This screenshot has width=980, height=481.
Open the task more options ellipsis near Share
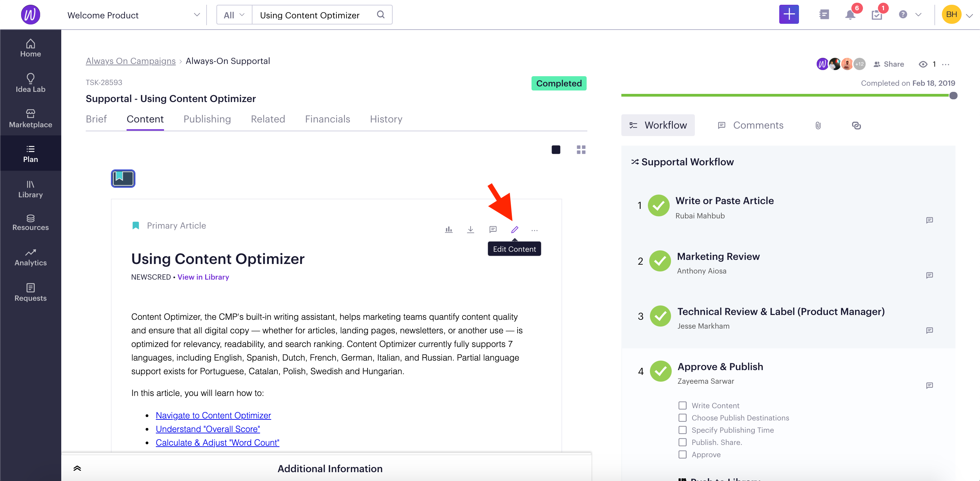(x=946, y=64)
